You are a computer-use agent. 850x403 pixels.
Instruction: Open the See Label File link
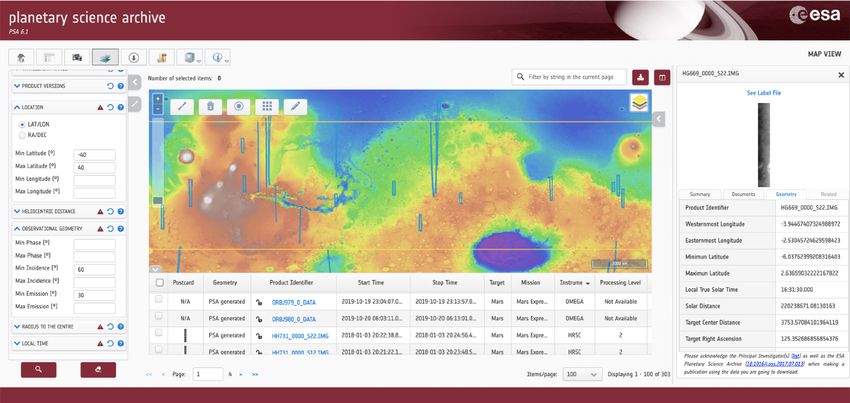[763, 93]
